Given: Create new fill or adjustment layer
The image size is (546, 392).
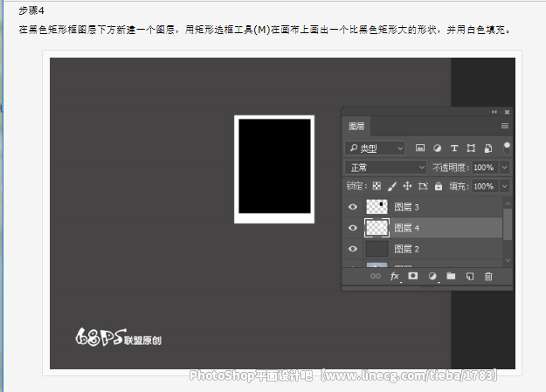Looking at the screenshot, I should click(x=432, y=276).
